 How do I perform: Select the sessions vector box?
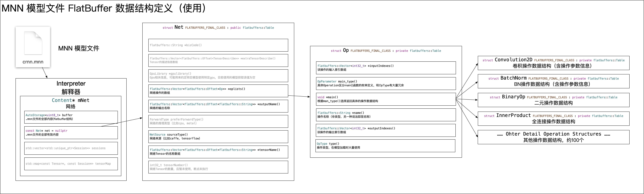click(71, 148)
